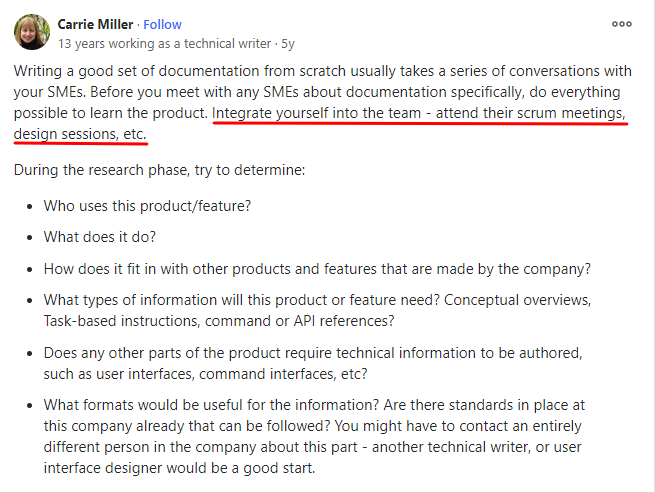The width and height of the screenshot is (655, 492).
Task: Open the three-dot more options menu
Action: tap(622, 24)
